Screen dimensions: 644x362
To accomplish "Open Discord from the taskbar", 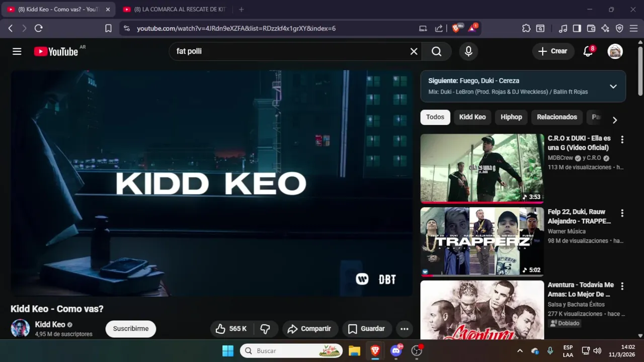I will [x=396, y=350].
